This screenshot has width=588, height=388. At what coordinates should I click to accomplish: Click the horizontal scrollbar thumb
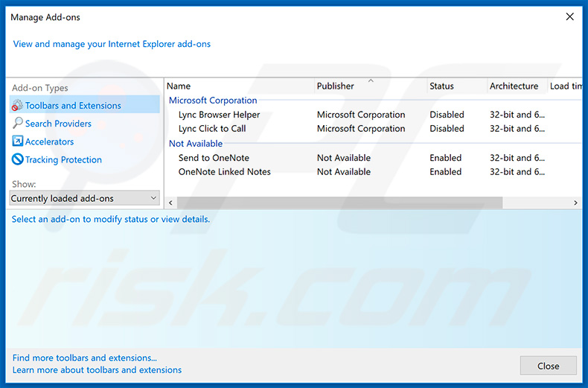[x=339, y=203]
